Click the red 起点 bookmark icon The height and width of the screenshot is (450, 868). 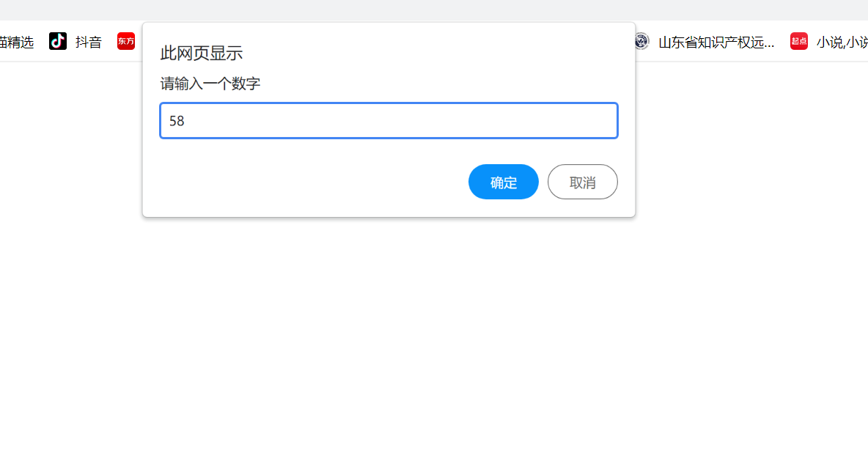[799, 42]
